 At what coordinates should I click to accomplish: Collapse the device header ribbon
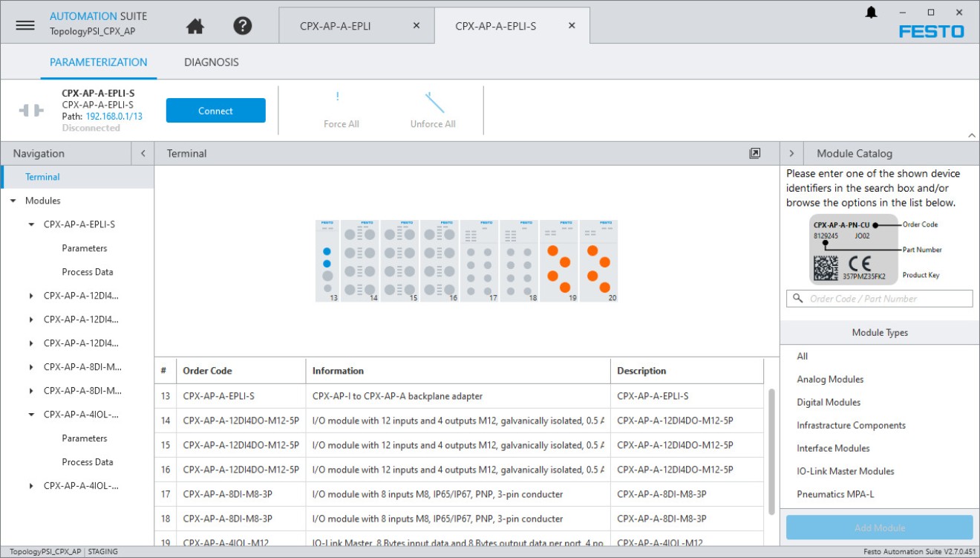[972, 135]
